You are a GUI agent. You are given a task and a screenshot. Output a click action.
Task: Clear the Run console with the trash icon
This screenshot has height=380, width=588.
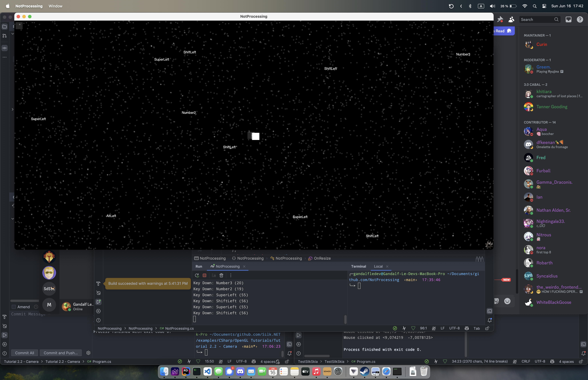point(221,275)
